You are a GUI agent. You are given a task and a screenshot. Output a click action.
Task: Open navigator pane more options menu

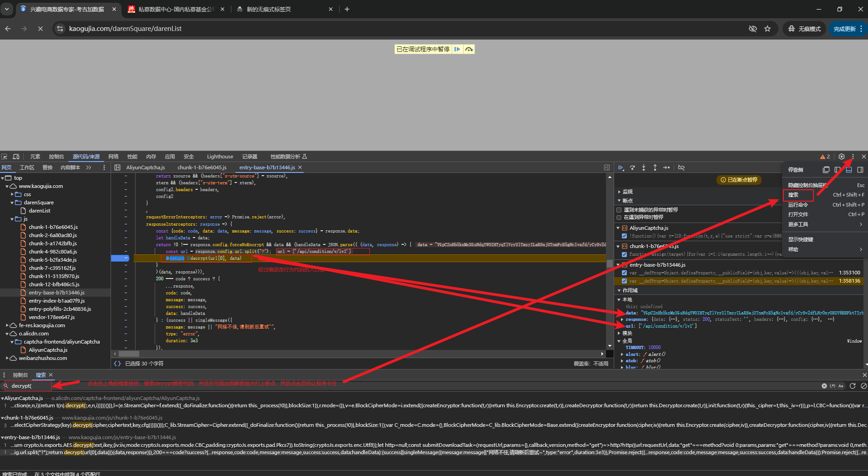click(x=104, y=167)
